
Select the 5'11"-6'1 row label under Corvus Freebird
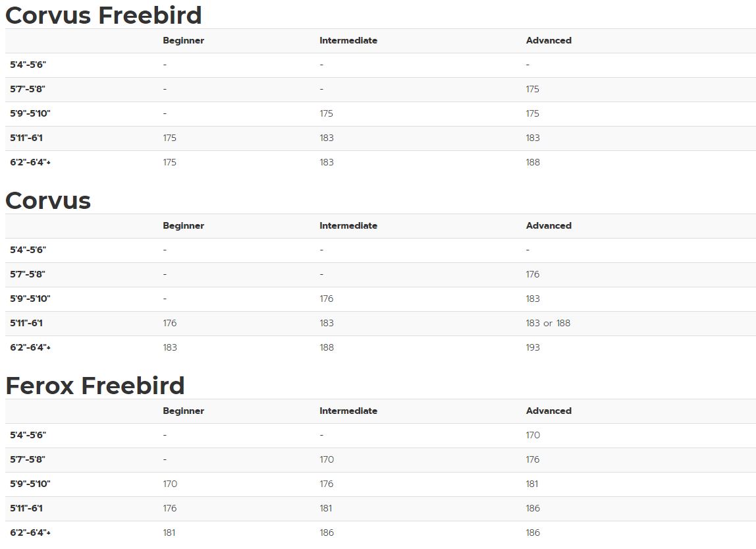pos(26,138)
